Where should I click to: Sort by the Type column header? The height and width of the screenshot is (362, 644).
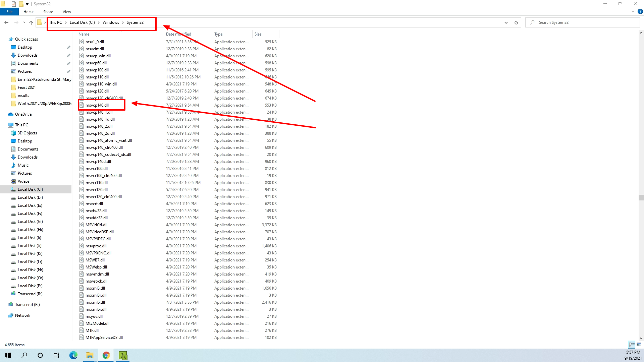pyautogui.click(x=218, y=34)
